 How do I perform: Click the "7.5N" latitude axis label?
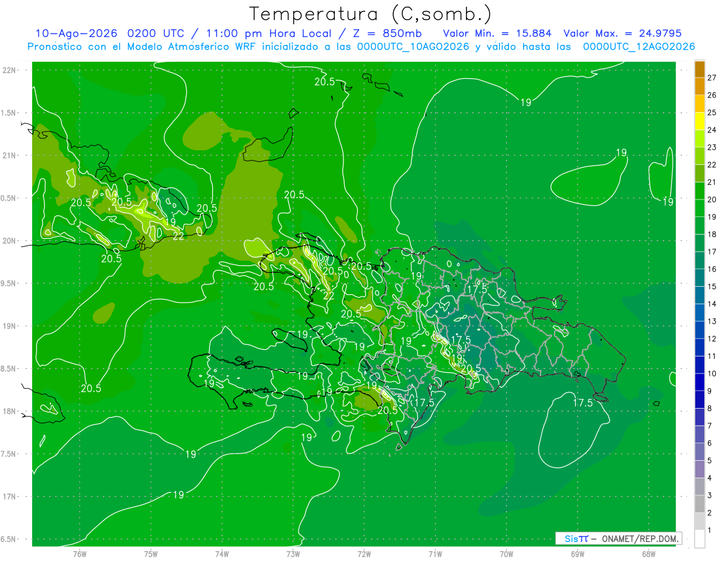[x=9, y=454]
